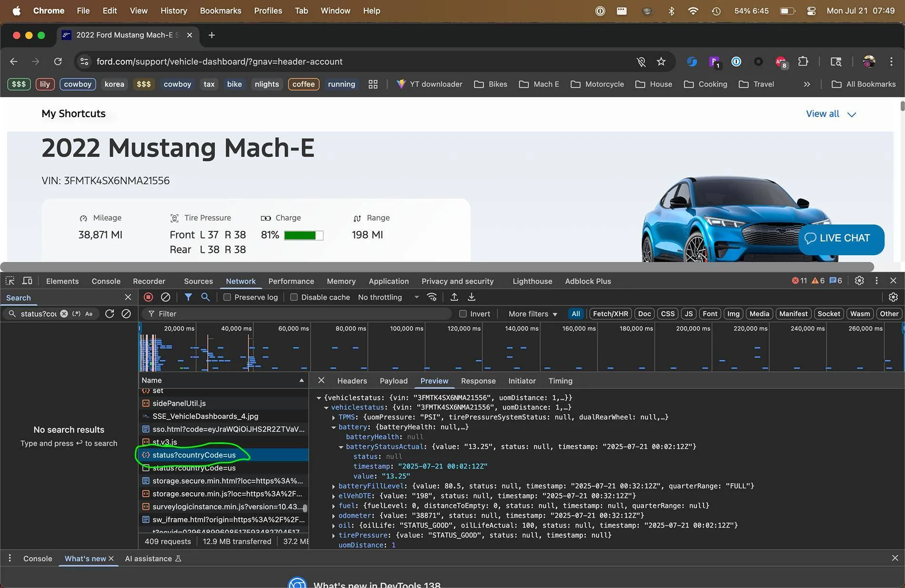This screenshot has height=588, width=905.
Task: Open DevTools three-dot customize menu
Action: 876,281
